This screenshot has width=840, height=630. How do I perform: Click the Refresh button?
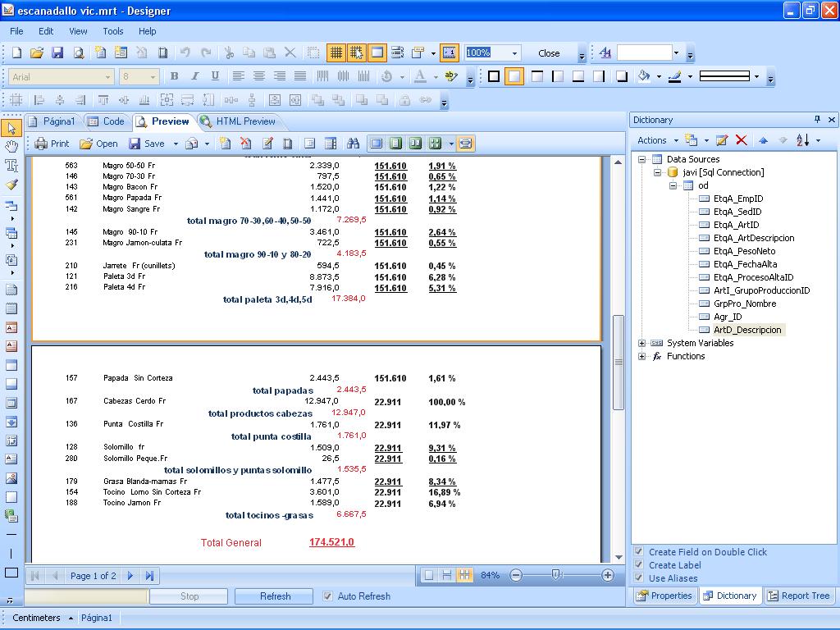[x=275, y=596]
